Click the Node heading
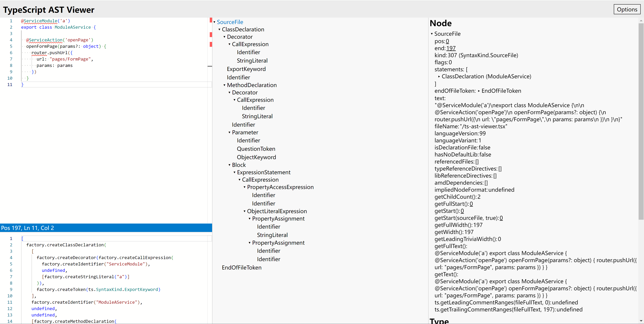 (x=440, y=23)
